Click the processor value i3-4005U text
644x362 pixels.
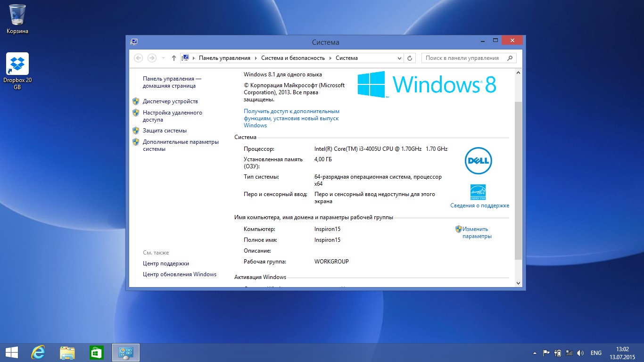pyautogui.click(x=381, y=149)
